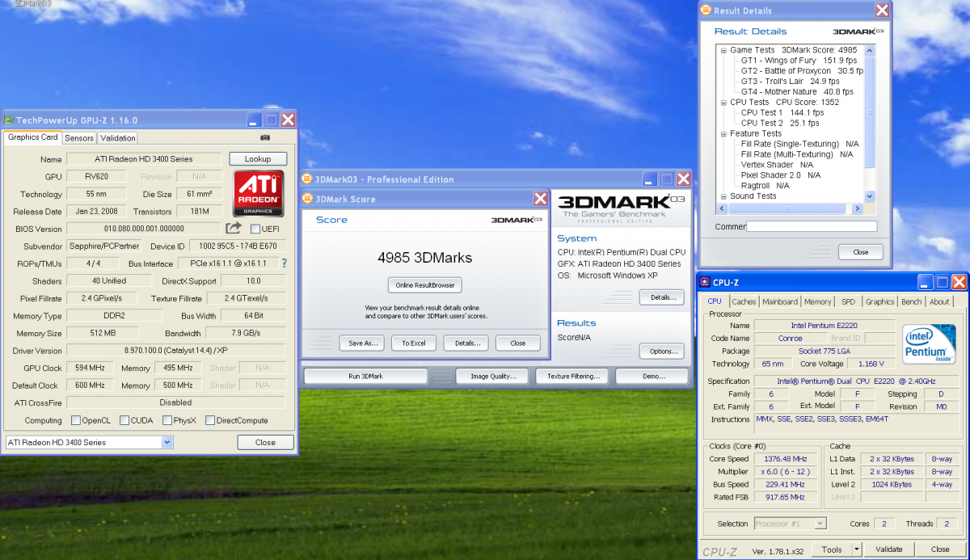This screenshot has width=970, height=560.
Task: Click Save As... in the 3DMark Score dialog
Action: 361,343
